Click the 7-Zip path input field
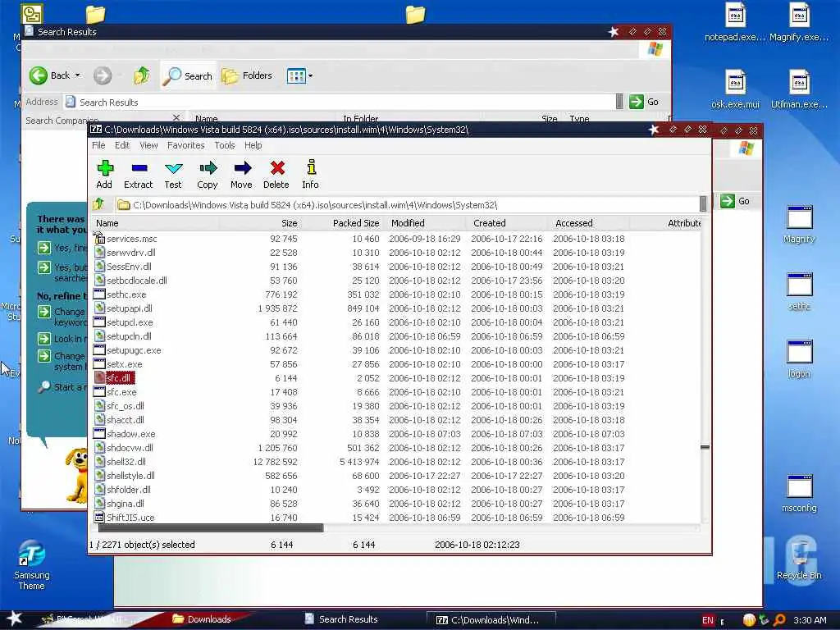Image resolution: width=840 pixels, height=630 pixels. [407, 204]
